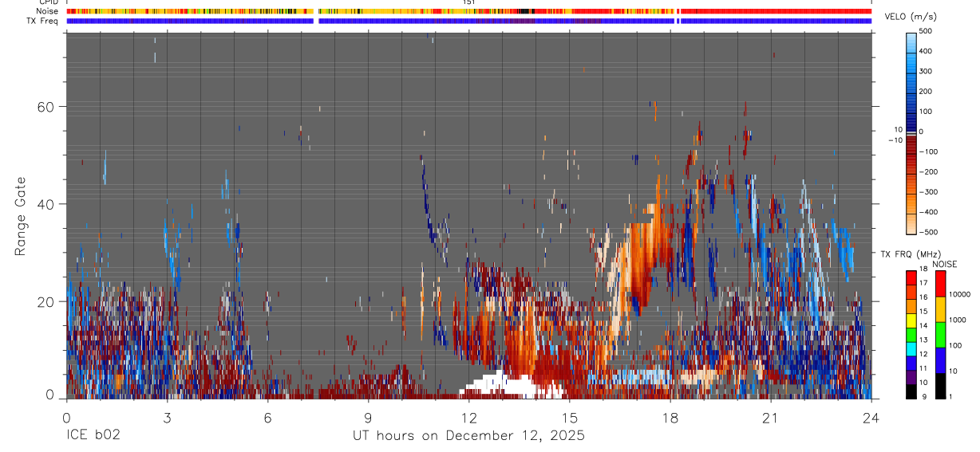Click "UT hours on December 12, 2025" label

(468, 435)
